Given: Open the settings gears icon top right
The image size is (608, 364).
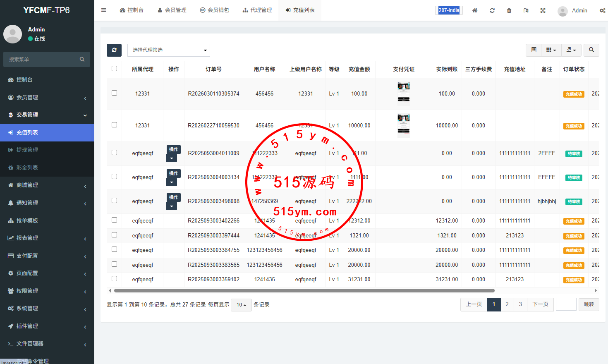Looking at the screenshot, I should 602,10.
